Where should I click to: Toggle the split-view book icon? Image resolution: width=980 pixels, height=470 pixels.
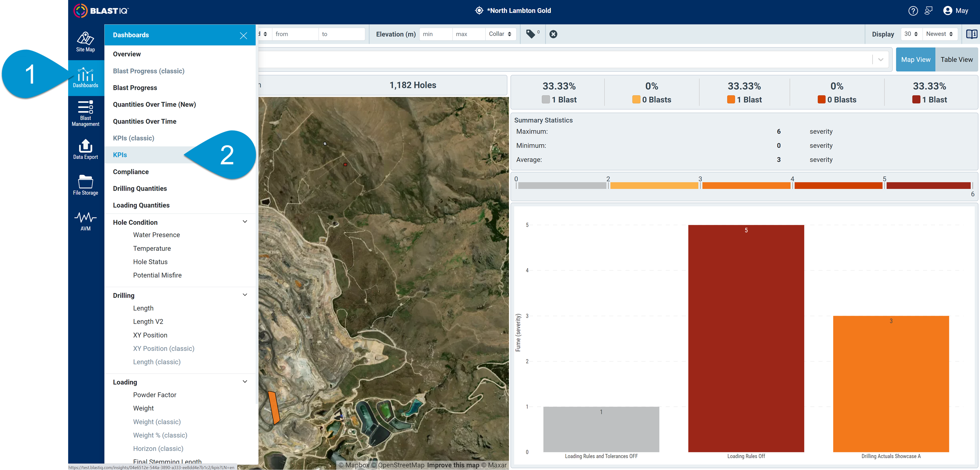pos(971,34)
